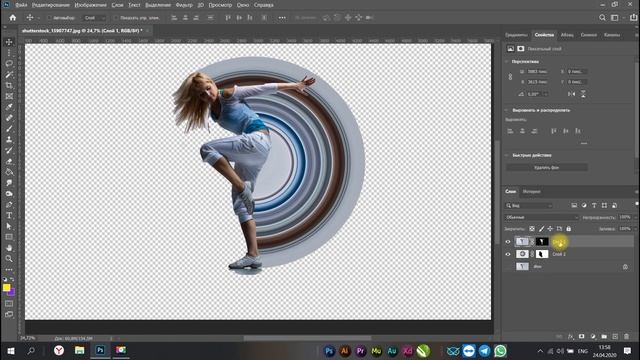This screenshot has height=360, width=640.
Task: Click the flip horizontal icon in Properties
Action: (571, 94)
